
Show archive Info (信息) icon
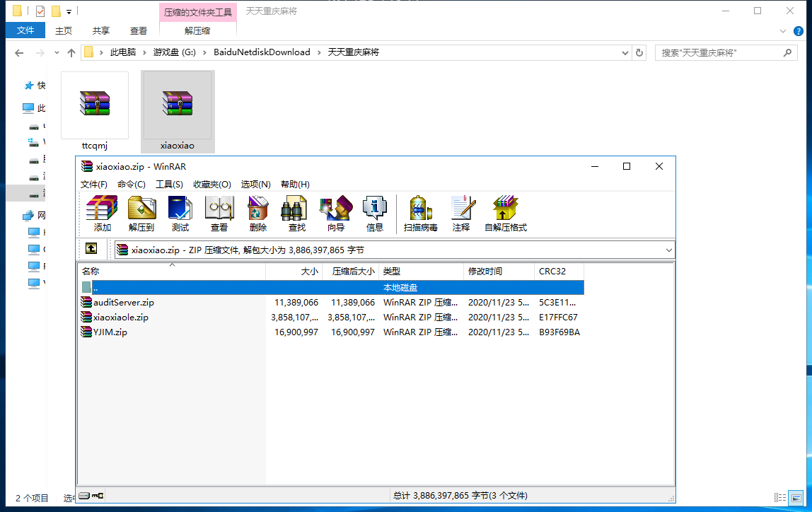(x=374, y=214)
